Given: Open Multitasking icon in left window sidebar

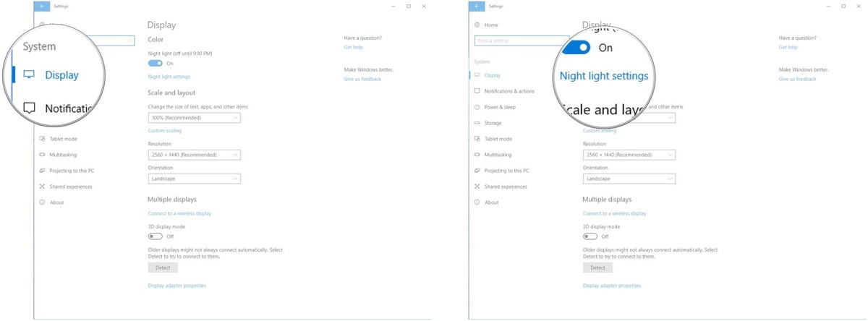Looking at the screenshot, I should 43,155.
